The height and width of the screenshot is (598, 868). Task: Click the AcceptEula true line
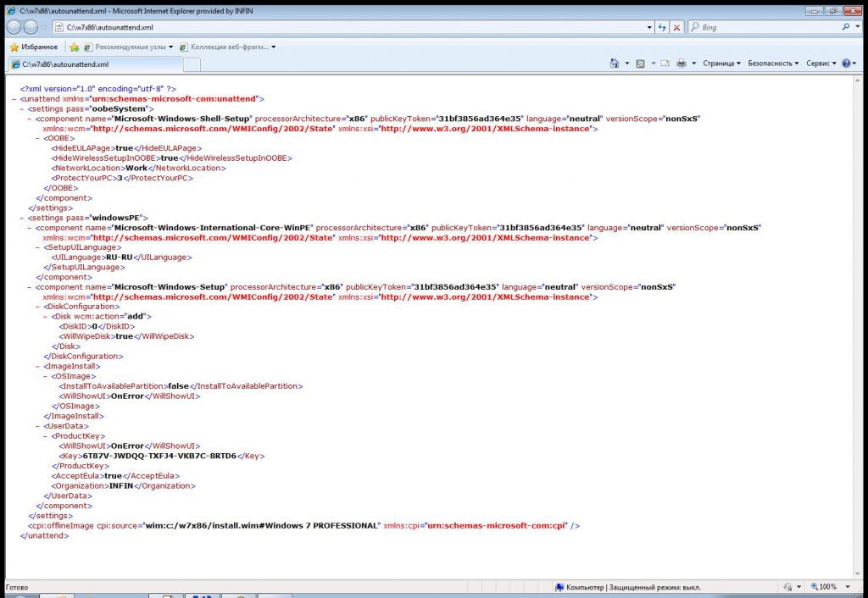tap(115, 476)
